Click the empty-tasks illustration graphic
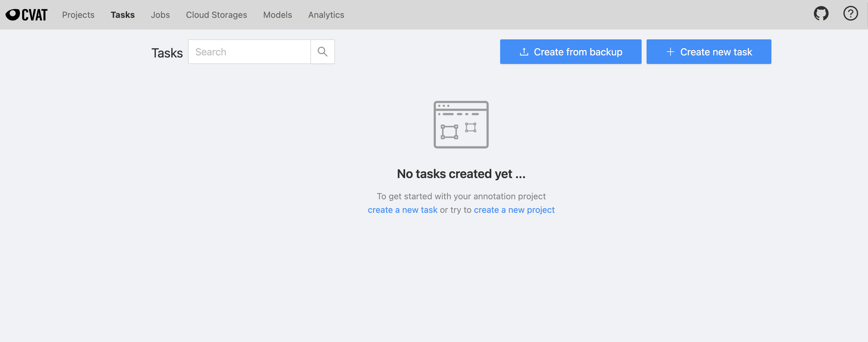The image size is (868, 342). (461, 124)
